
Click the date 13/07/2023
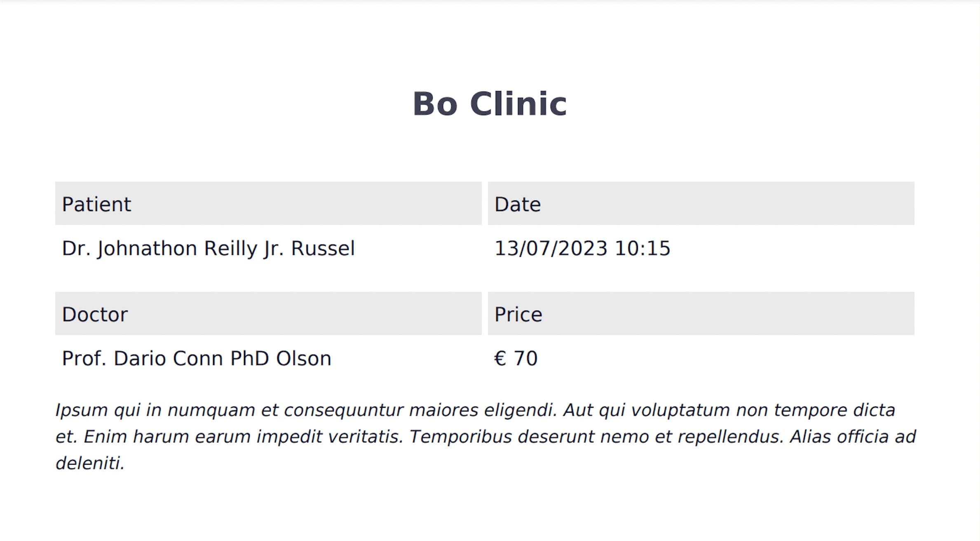tap(551, 249)
